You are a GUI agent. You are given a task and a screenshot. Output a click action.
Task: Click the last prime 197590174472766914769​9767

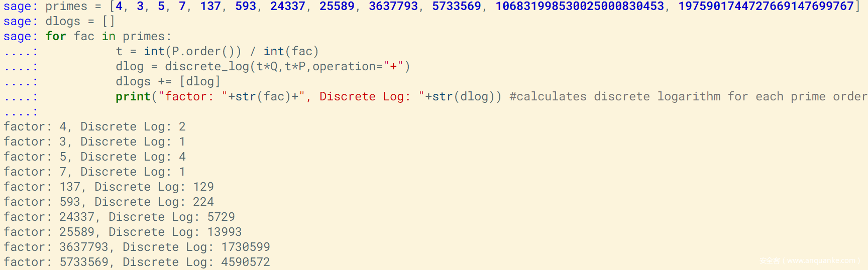point(766,7)
